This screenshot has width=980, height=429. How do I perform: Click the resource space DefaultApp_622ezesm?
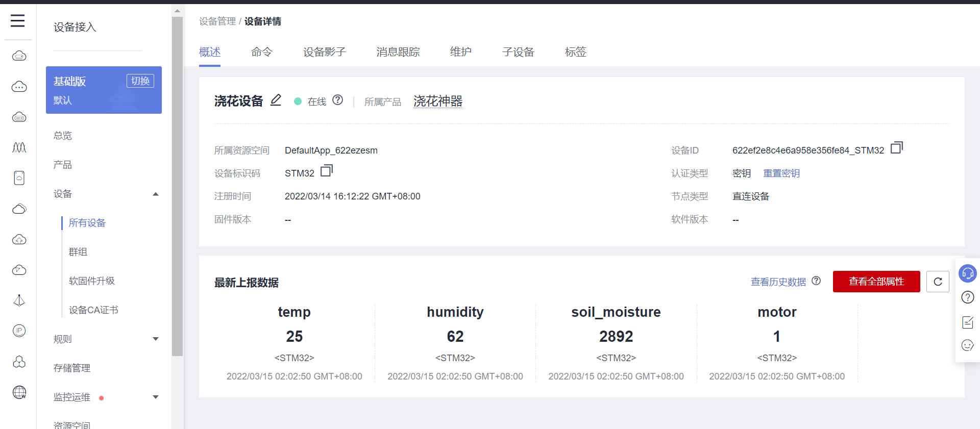[x=331, y=150]
